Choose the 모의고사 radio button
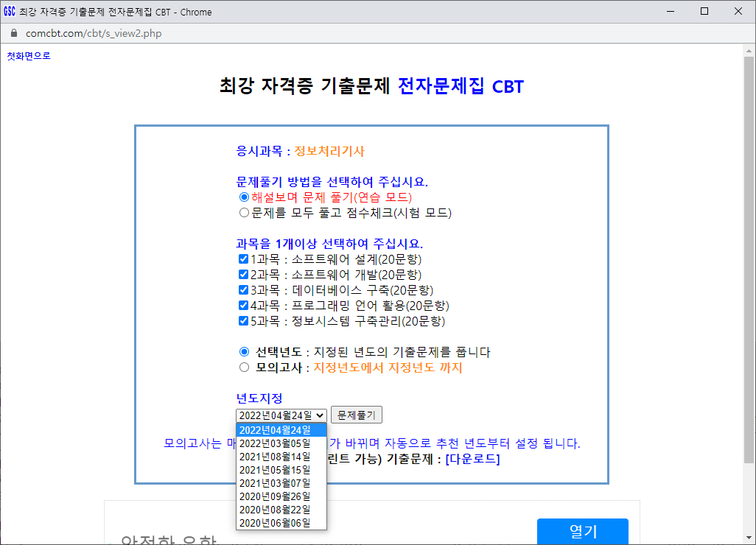This screenshot has height=545, width=756. coord(245,368)
